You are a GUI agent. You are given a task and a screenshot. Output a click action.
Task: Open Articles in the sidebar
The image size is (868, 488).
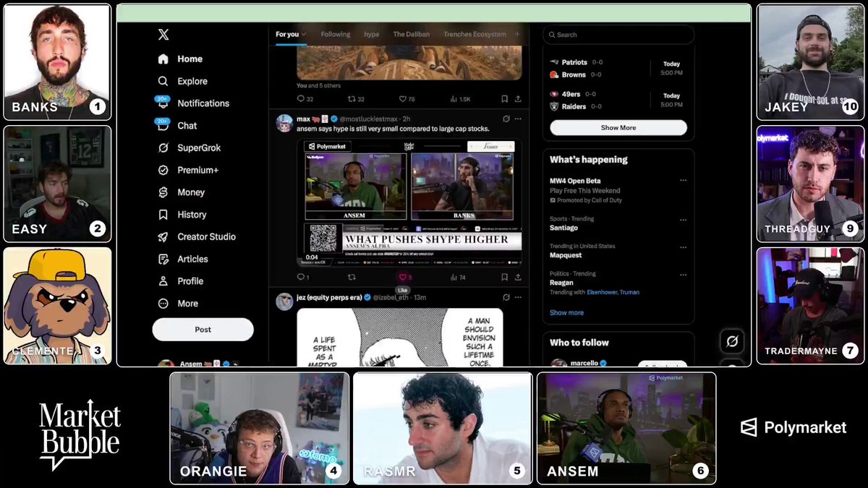click(x=183, y=259)
